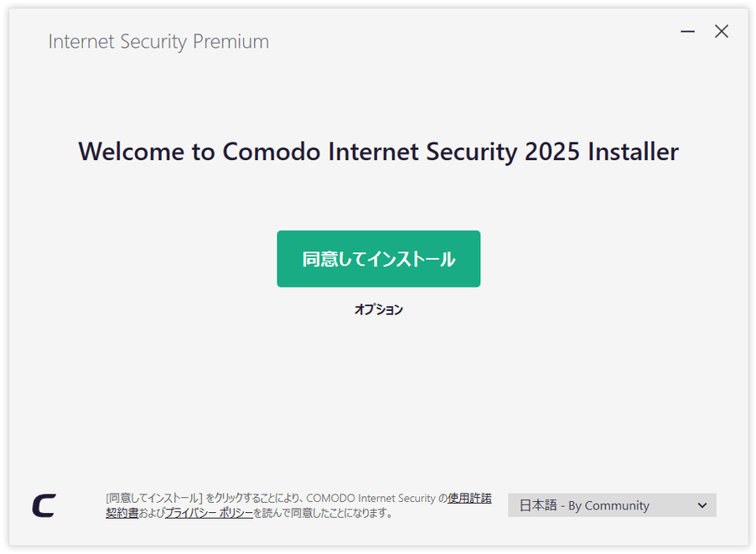Click the 契約書 underlined link text
Viewport: 756px width, 554px height.
click(x=122, y=513)
